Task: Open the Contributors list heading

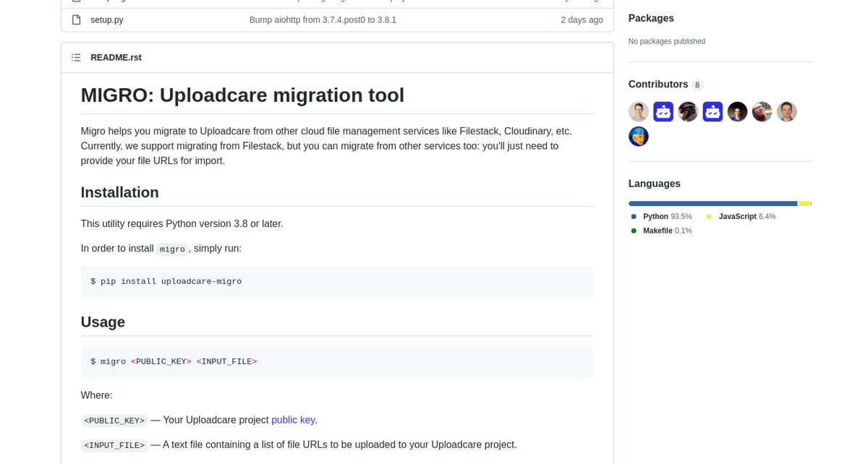Action: (658, 85)
